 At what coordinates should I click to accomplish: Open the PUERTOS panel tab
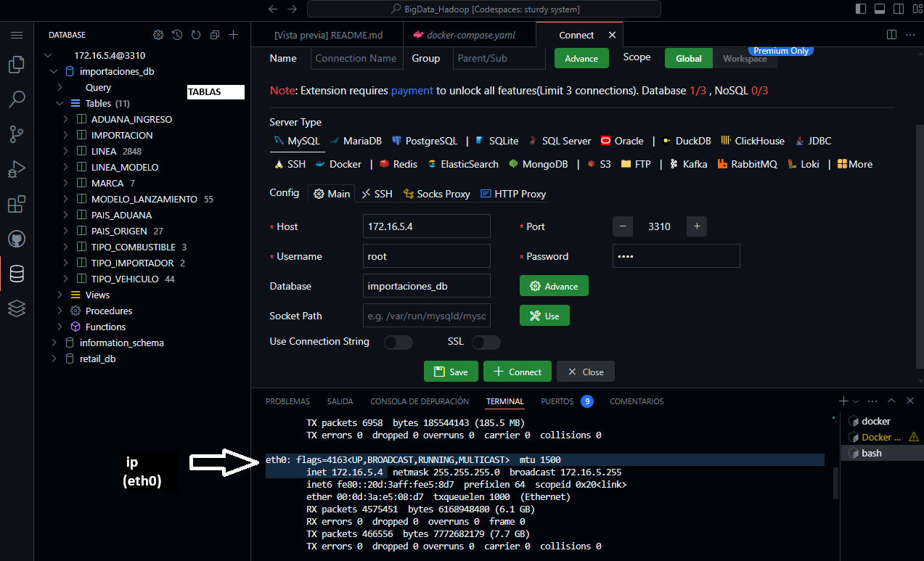pos(557,401)
